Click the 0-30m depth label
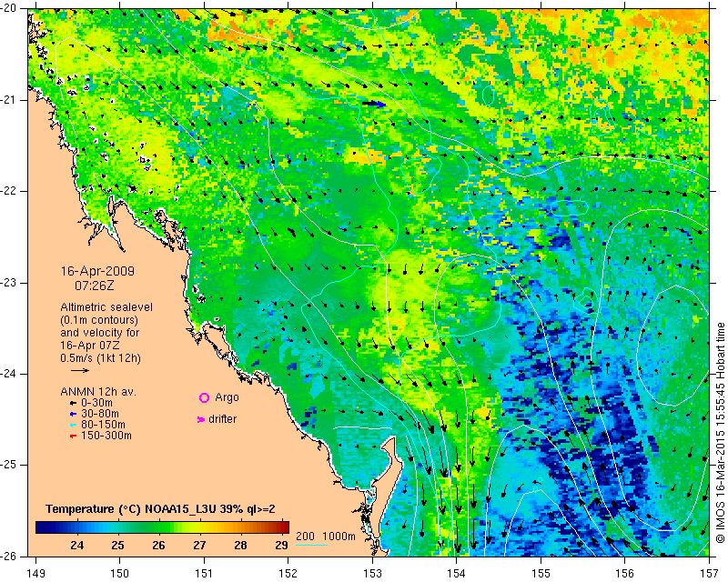Image resolution: width=728 pixels, height=582 pixels. (96, 403)
